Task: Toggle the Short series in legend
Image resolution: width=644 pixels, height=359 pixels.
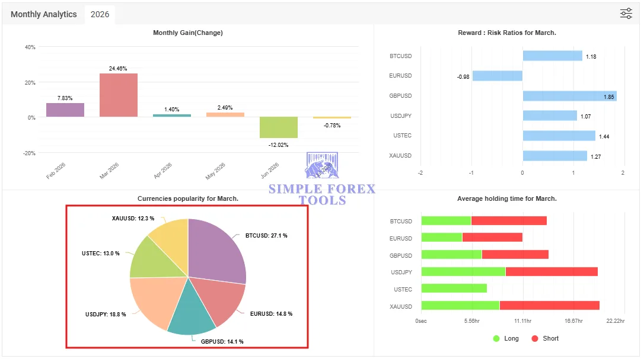Action: 545,338
